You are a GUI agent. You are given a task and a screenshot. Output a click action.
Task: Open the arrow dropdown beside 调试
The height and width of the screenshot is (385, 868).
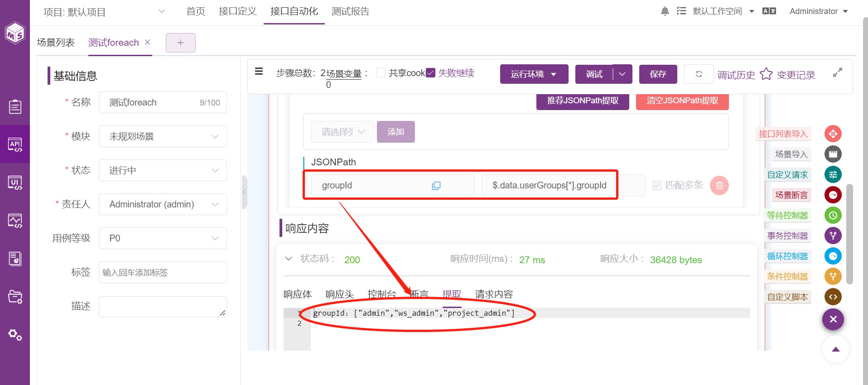pyautogui.click(x=622, y=74)
